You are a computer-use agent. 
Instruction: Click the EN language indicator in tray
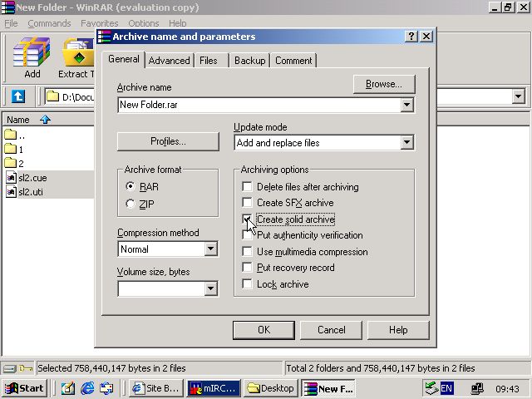(446, 388)
